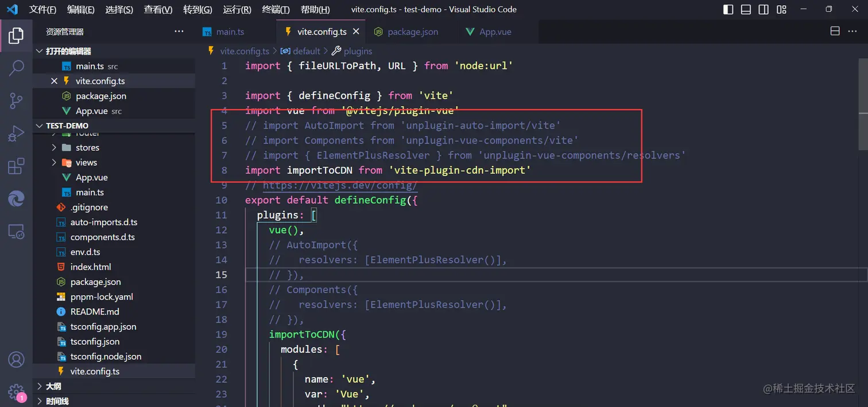
Task: Open explorer panel more actions ellipsis
Action: (x=179, y=32)
